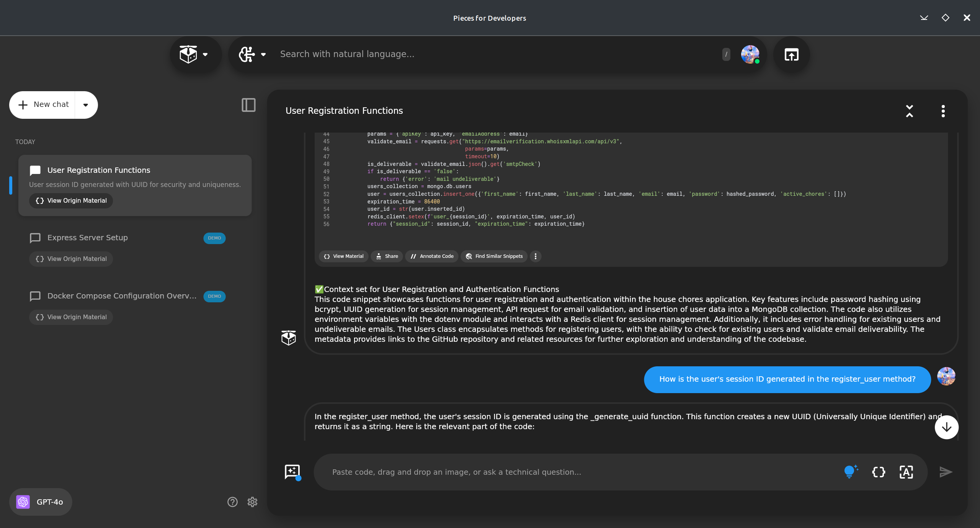The image size is (980, 528).
Task: Click the send message arrow icon
Action: pos(946,472)
